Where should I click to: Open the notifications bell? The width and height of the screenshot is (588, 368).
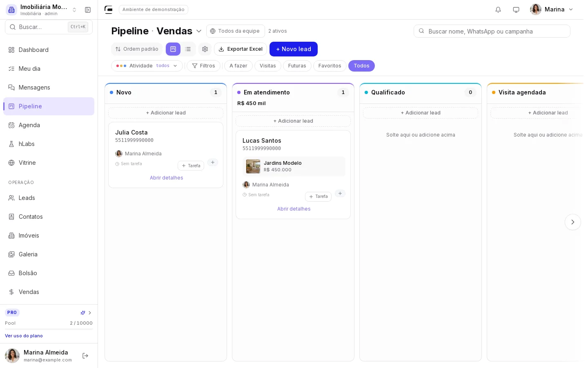[498, 10]
